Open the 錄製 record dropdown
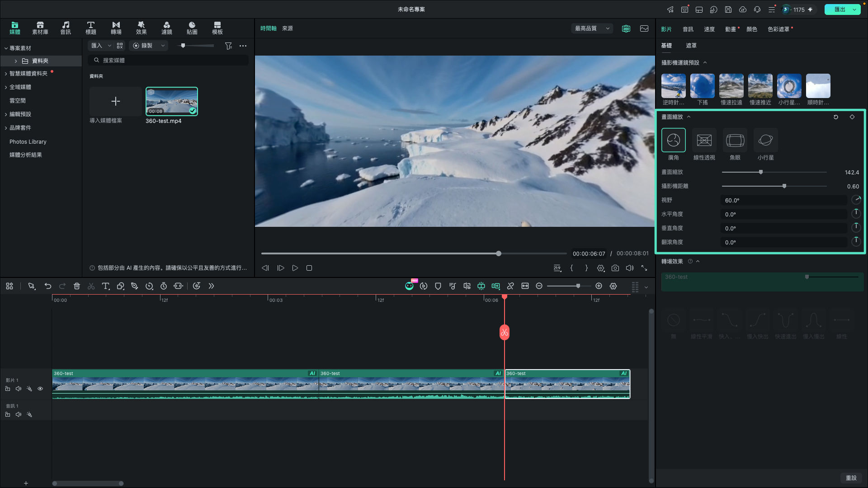868x488 pixels. [148, 46]
